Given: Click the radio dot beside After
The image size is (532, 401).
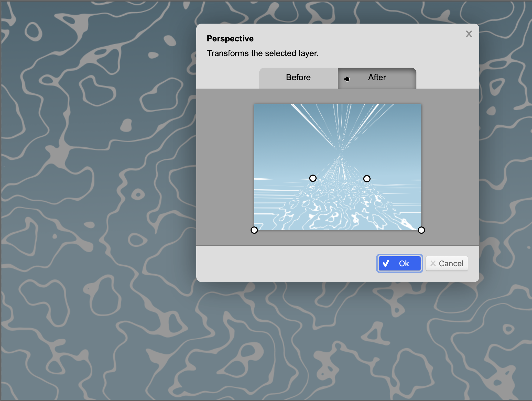Looking at the screenshot, I should pyautogui.click(x=347, y=79).
